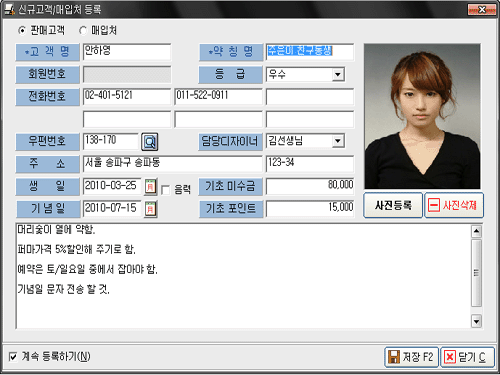
Task: Click the 사진삭제 photo delete button
Action: (x=454, y=205)
